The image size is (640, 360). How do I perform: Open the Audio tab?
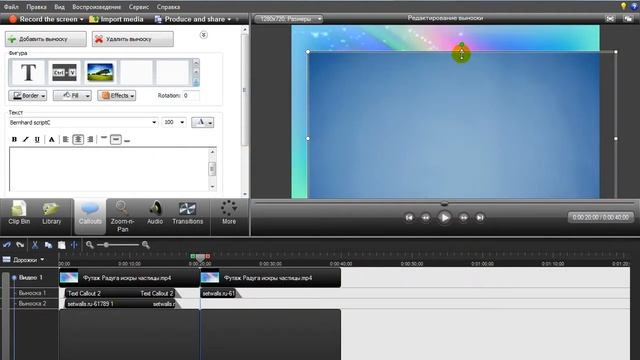click(x=155, y=213)
